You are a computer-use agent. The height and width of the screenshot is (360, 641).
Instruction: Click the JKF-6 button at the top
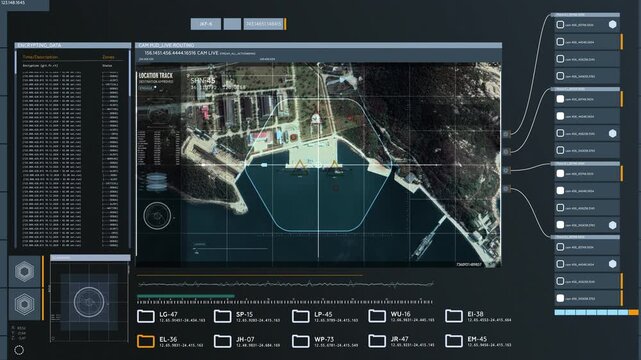pos(206,24)
